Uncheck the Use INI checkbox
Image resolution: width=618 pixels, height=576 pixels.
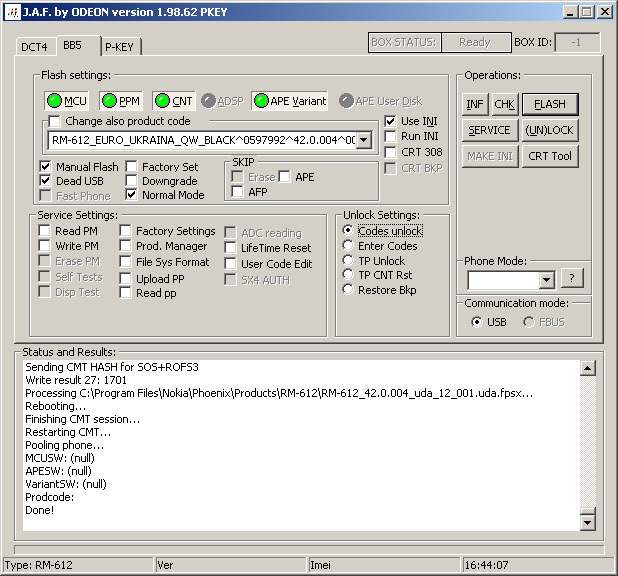pyautogui.click(x=390, y=121)
